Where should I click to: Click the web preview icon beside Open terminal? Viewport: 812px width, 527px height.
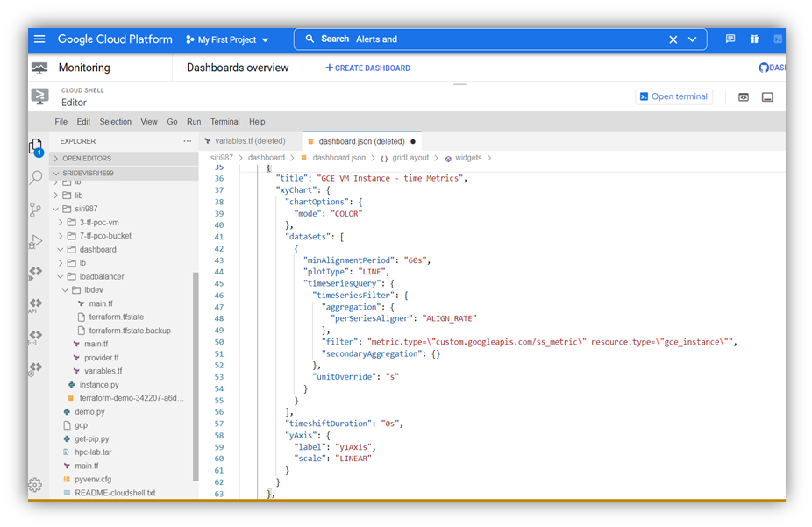tap(743, 97)
